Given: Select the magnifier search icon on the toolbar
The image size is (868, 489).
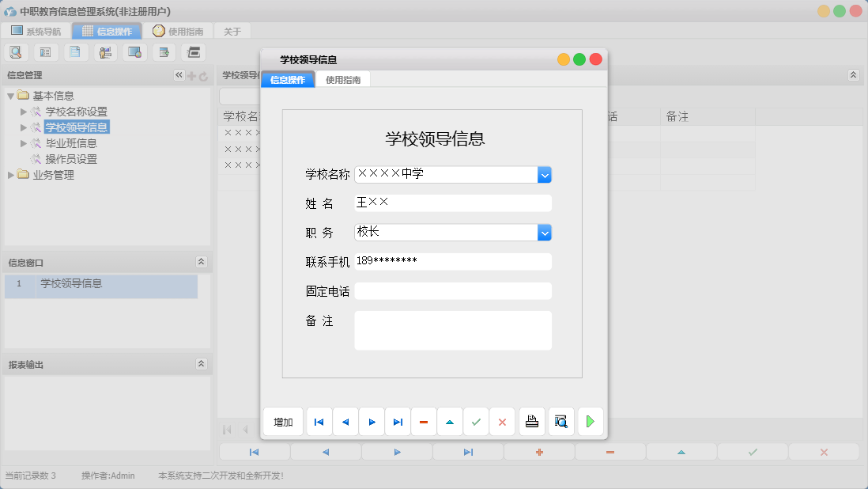Looking at the screenshot, I should (16, 51).
